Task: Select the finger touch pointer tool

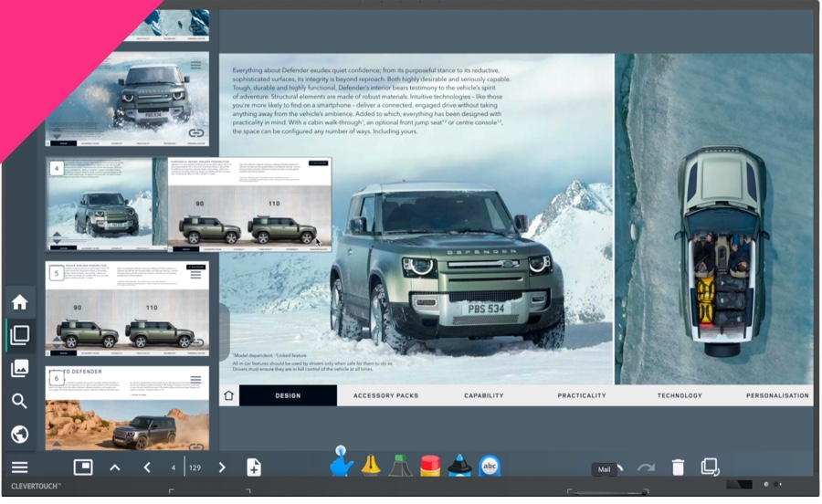Action: pos(342,462)
